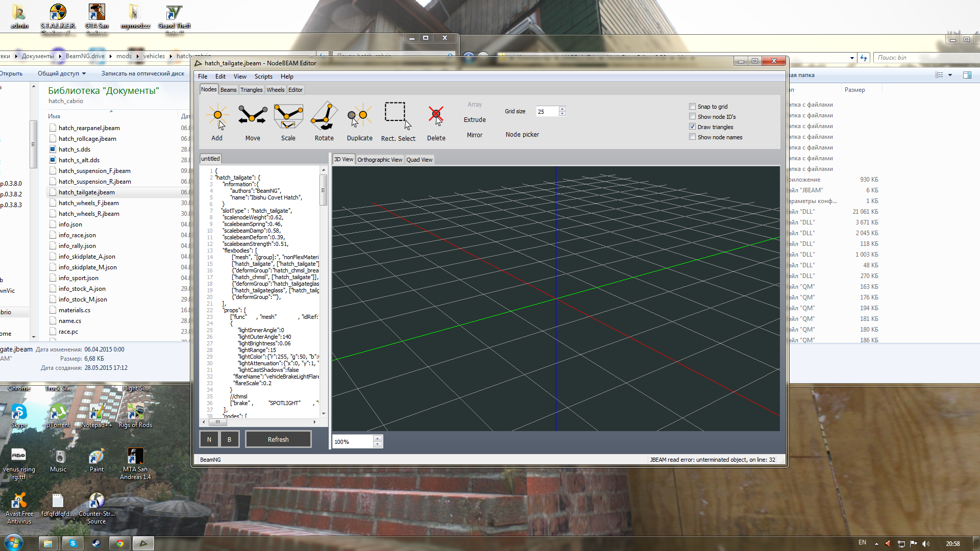980x551 pixels.
Task: Click the Grid size input field
Action: [547, 111]
